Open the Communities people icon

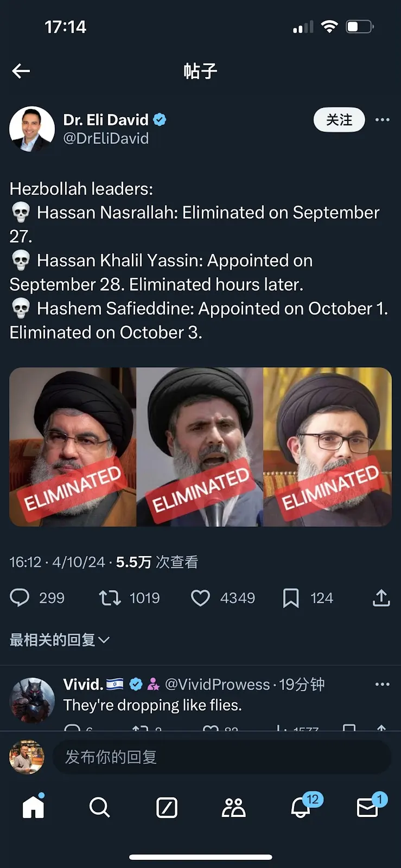[x=234, y=807]
